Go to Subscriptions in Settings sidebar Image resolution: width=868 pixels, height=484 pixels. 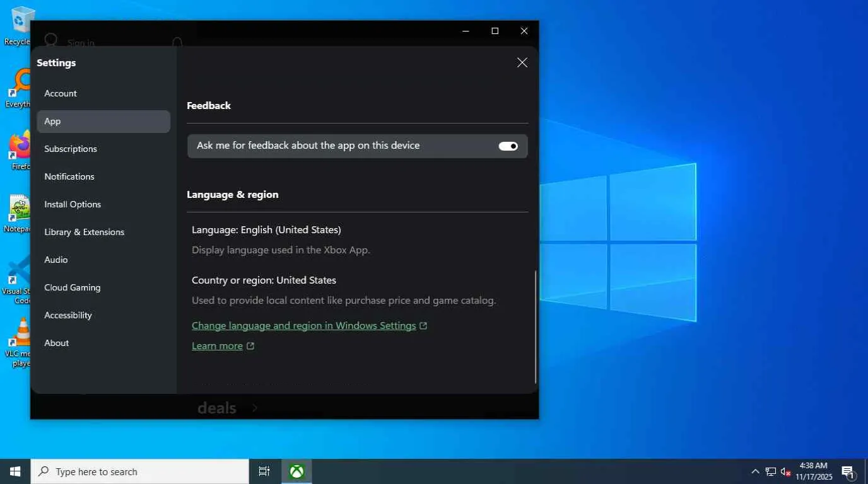coord(103,149)
